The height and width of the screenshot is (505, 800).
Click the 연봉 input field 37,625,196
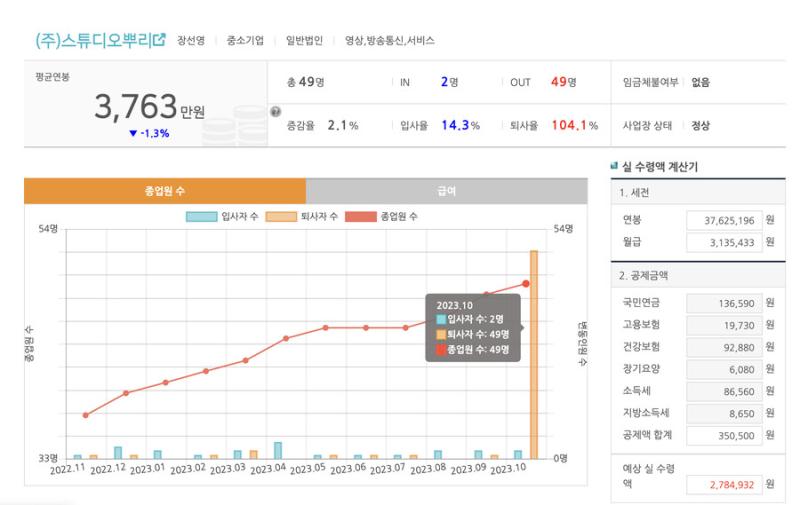[724, 220]
